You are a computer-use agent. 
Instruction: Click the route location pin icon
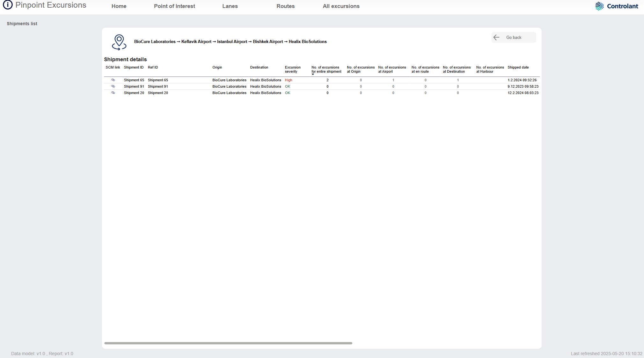pos(119,42)
